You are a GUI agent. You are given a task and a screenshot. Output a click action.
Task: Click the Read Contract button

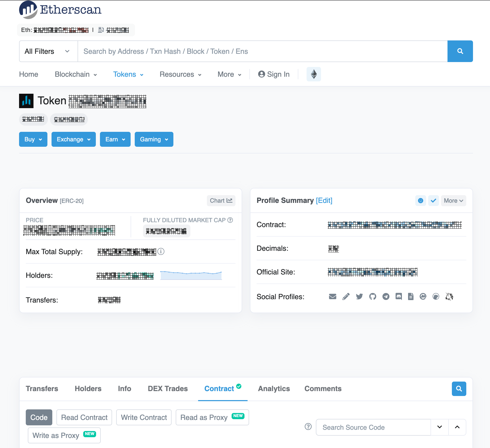pyautogui.click(x=84, y=417)
